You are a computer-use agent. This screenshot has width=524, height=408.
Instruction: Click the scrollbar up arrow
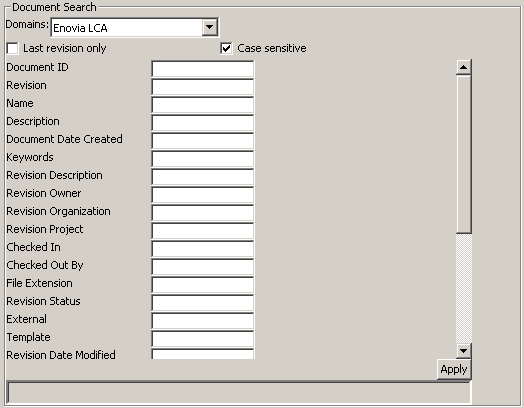tap(464, 67)
